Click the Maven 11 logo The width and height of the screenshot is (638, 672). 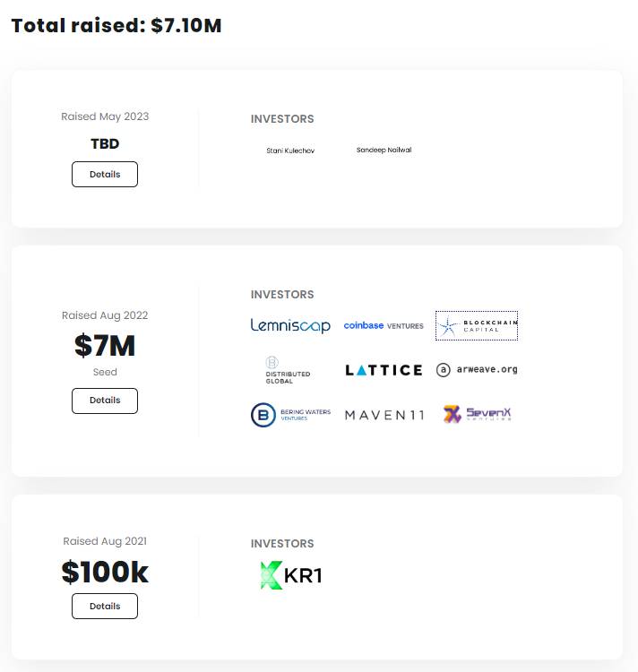click(384, 415)
